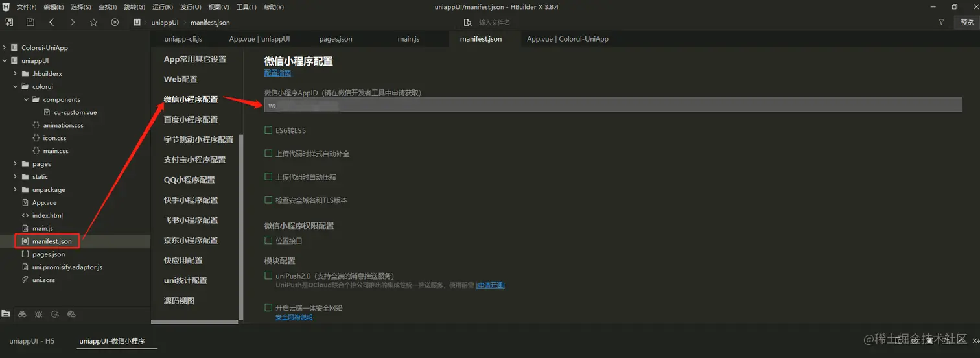Click the 微信小程序AppID input field

point(613,105)
